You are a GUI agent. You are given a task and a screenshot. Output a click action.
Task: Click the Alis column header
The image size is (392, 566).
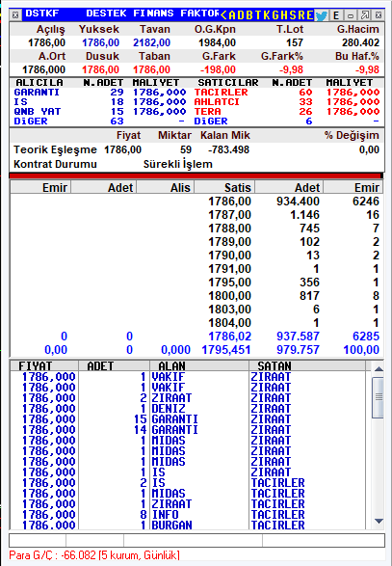[166, 187]
